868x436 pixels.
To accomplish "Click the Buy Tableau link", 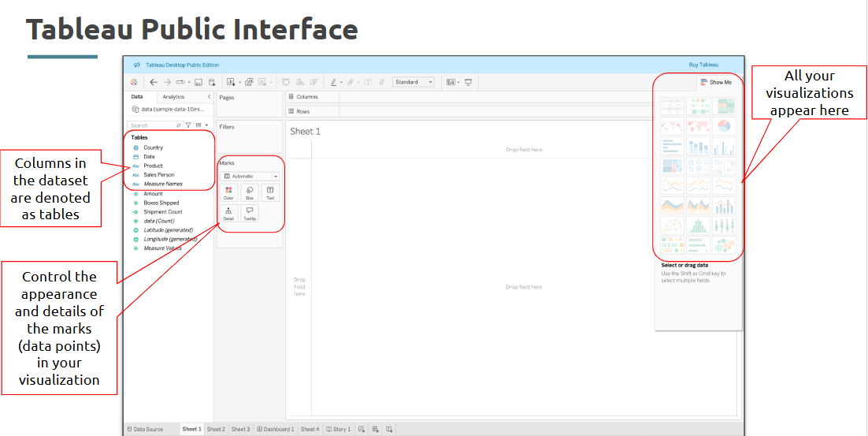I will click(x=703, y=65).
